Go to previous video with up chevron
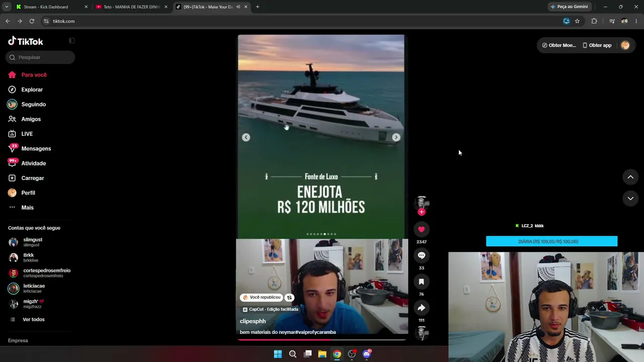 click(630, 177)
